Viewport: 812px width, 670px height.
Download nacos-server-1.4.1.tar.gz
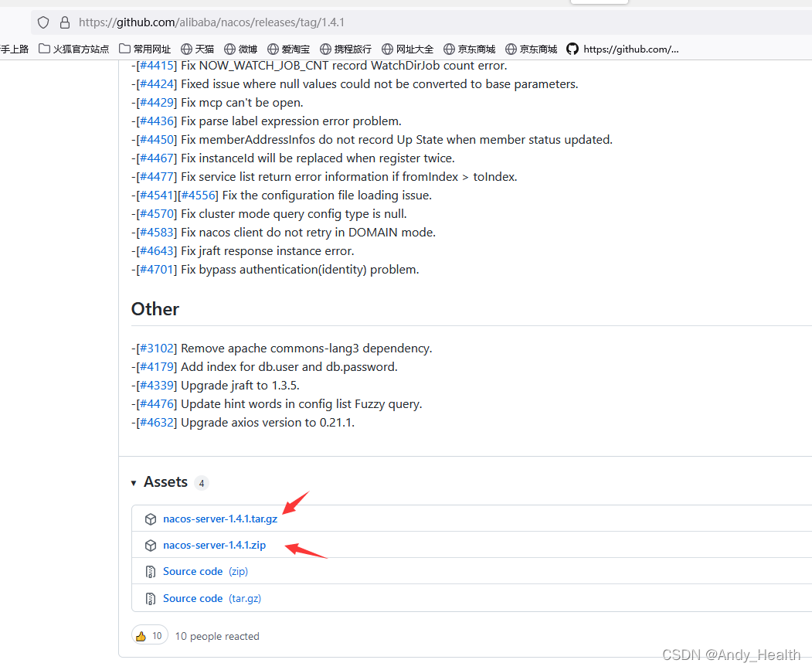(220, 519)
